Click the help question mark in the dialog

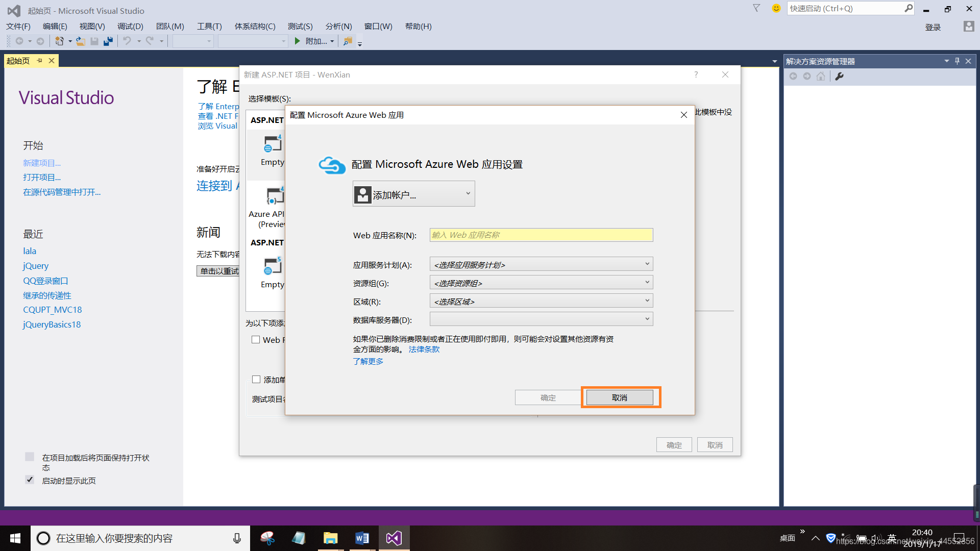[696, 74]
